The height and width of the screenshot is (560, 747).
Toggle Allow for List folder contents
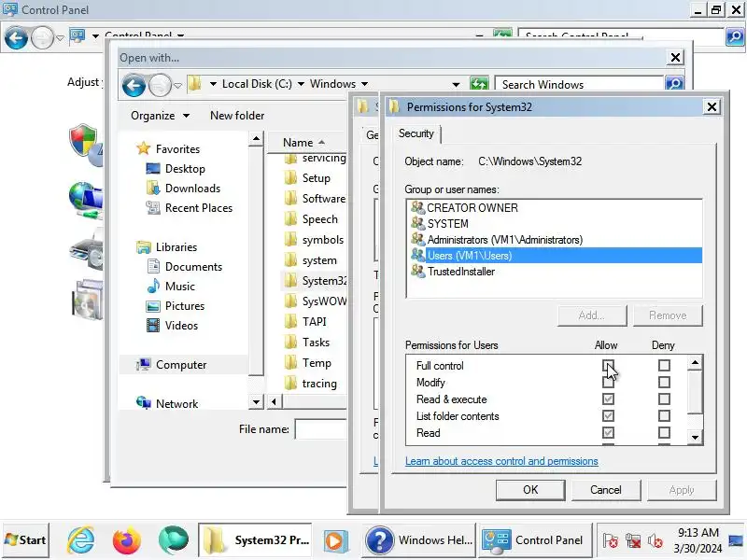coord(608,416)
